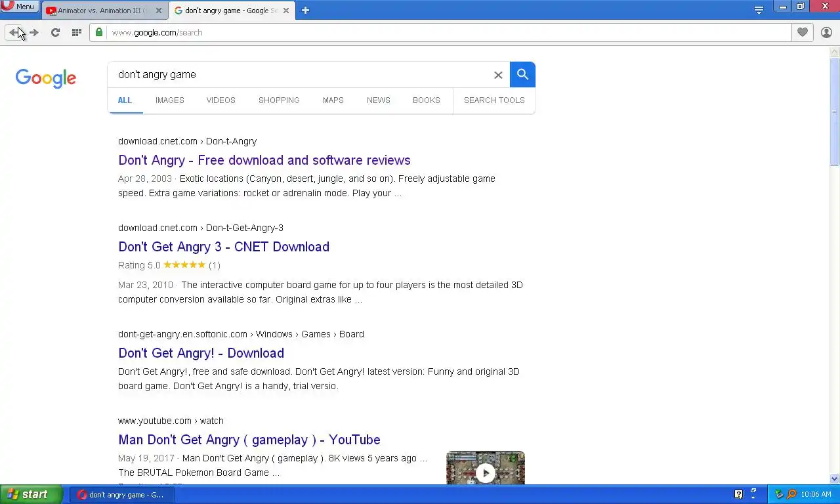
Task: Close the Animator vs. Animation III tab
Action: (158, 10)
